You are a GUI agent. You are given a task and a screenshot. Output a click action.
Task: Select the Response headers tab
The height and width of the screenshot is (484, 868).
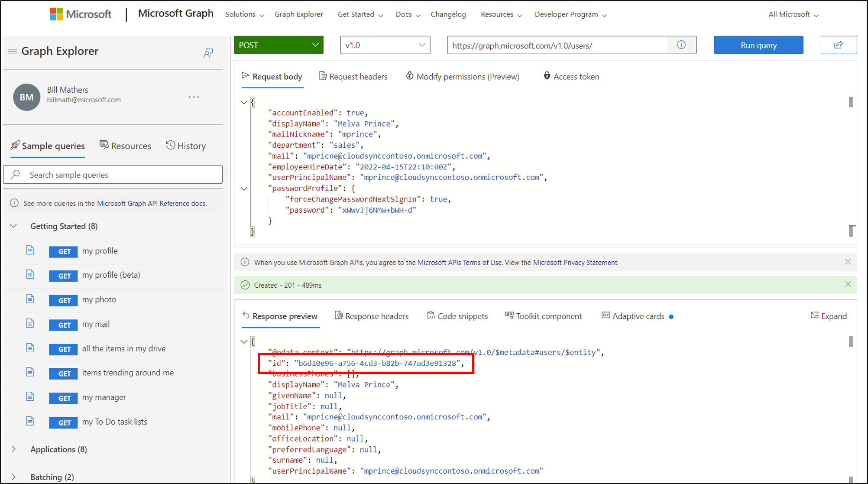point(372,316)
